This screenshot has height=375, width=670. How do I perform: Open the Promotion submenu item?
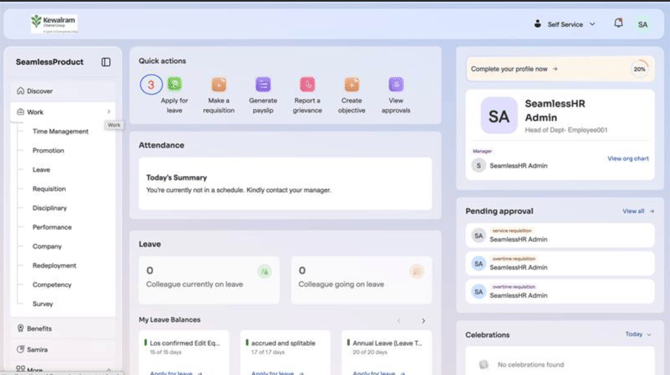coord(48,150)
